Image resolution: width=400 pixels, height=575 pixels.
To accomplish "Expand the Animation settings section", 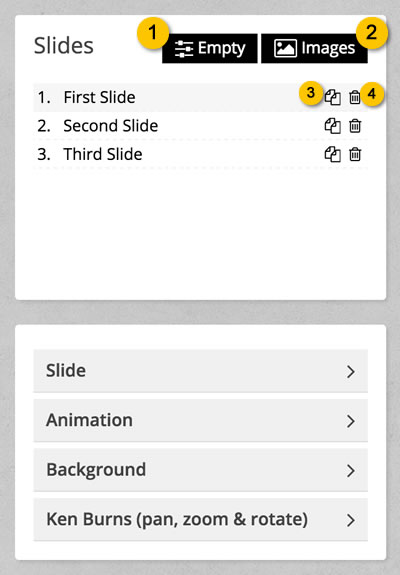I will pyautogui.click(x=201, y=420).
